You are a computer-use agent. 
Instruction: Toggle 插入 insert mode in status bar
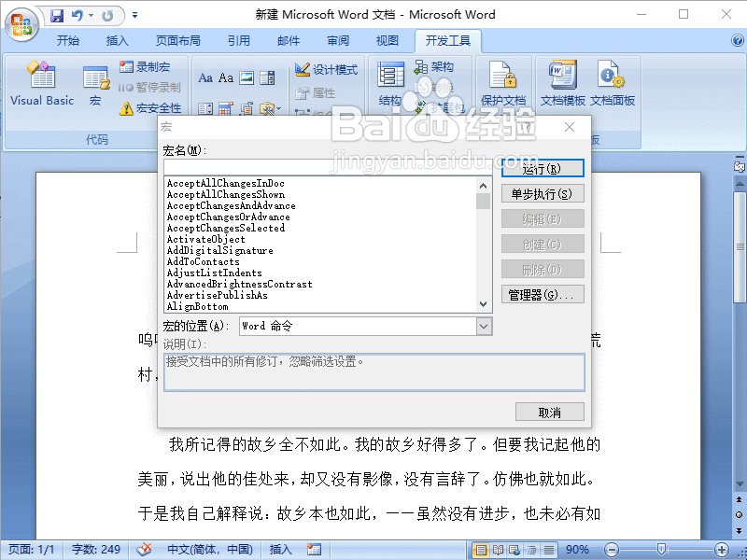(281, 550)
